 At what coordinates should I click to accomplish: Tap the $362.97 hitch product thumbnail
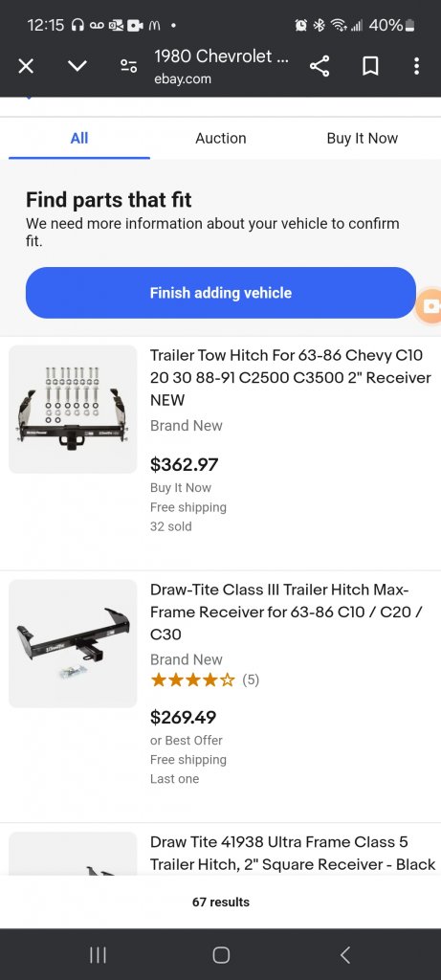(x=73, y=410)
